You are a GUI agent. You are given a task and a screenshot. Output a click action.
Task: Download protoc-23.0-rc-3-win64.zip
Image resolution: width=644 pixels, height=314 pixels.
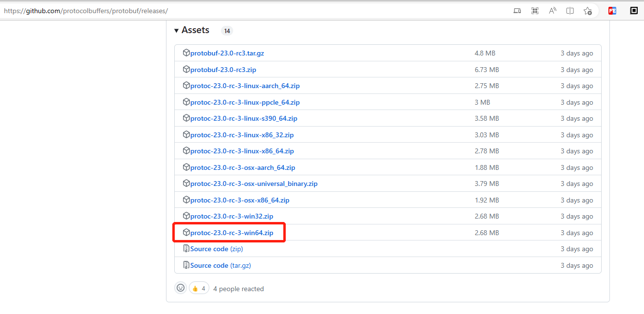point(232,233)
